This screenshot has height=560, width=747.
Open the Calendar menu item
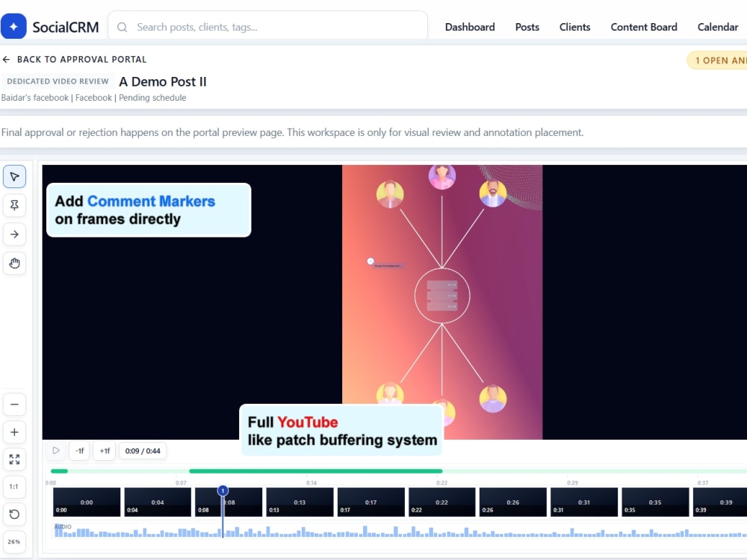[717, 27]
